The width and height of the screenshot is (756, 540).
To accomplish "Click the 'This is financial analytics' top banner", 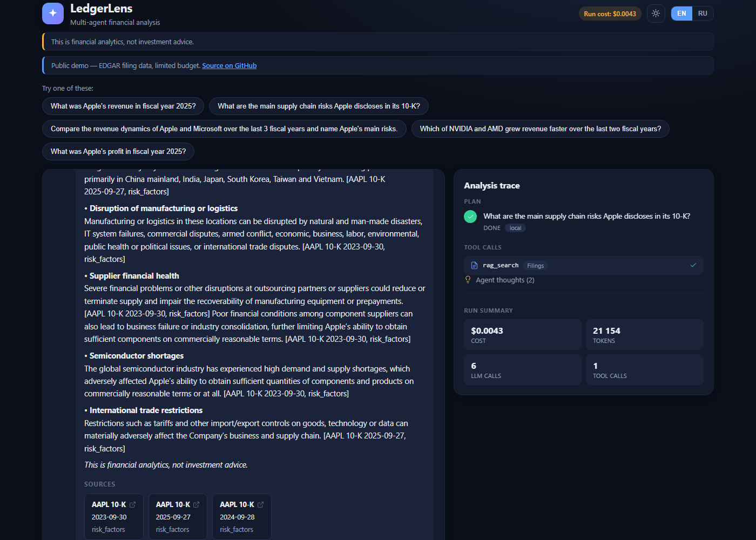I will tap(378, 42).
